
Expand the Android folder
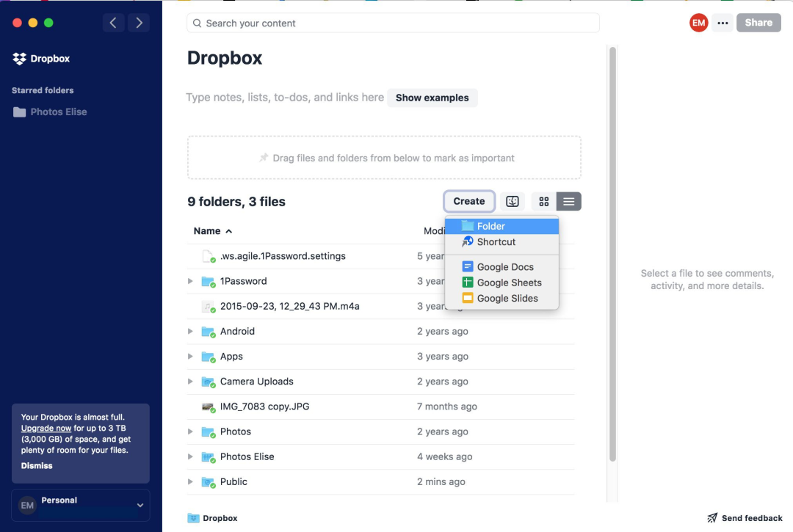point(190,331)
